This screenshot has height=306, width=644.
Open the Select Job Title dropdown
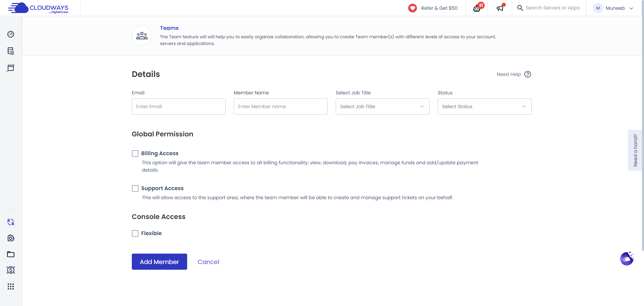[x=382, y=106]
